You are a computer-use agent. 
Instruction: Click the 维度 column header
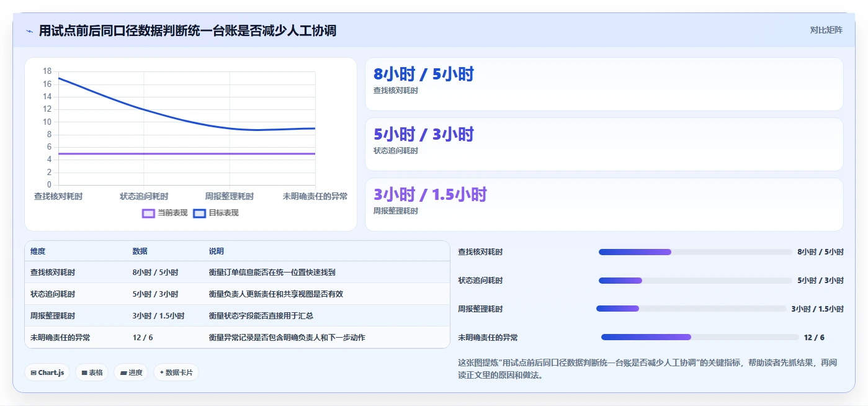pyautogui.click(x=38, y=251)
